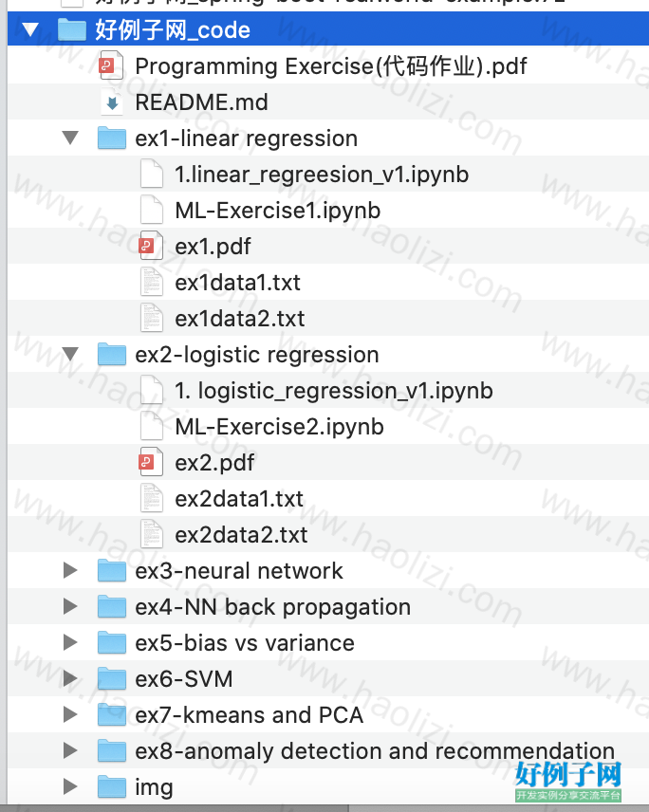Click the ex1-linear regression folder icon
This screenshot has width=649, height=812.
(112, 138)
